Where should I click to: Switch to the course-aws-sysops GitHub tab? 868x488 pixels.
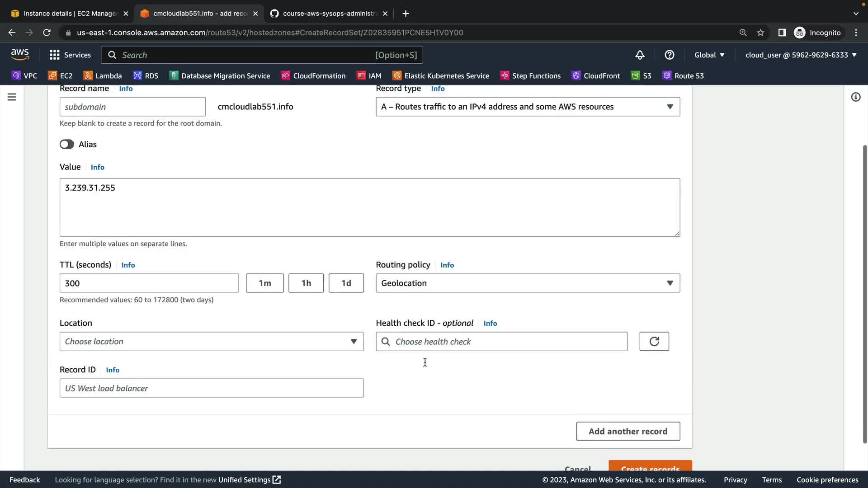pos(329,14)
